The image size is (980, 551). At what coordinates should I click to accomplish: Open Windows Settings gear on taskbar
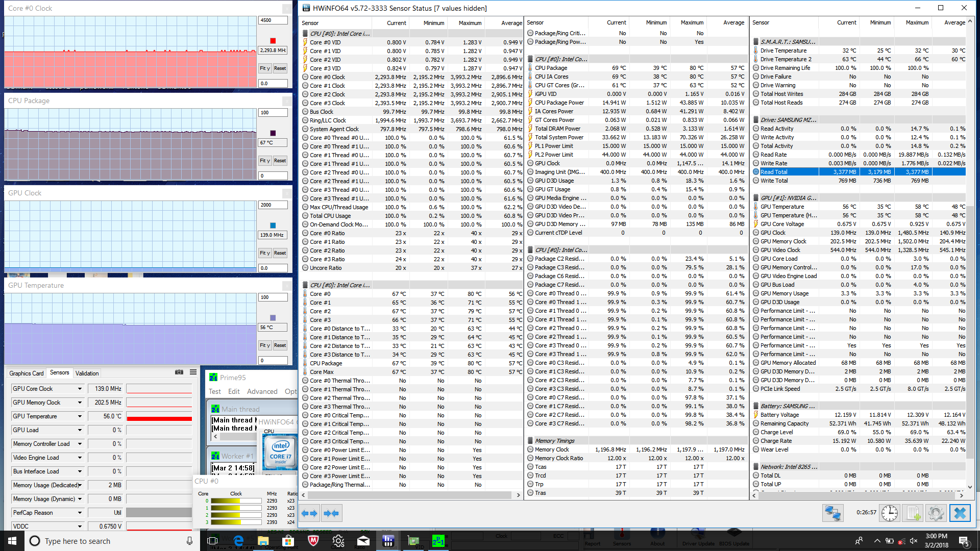pos(338,541)
